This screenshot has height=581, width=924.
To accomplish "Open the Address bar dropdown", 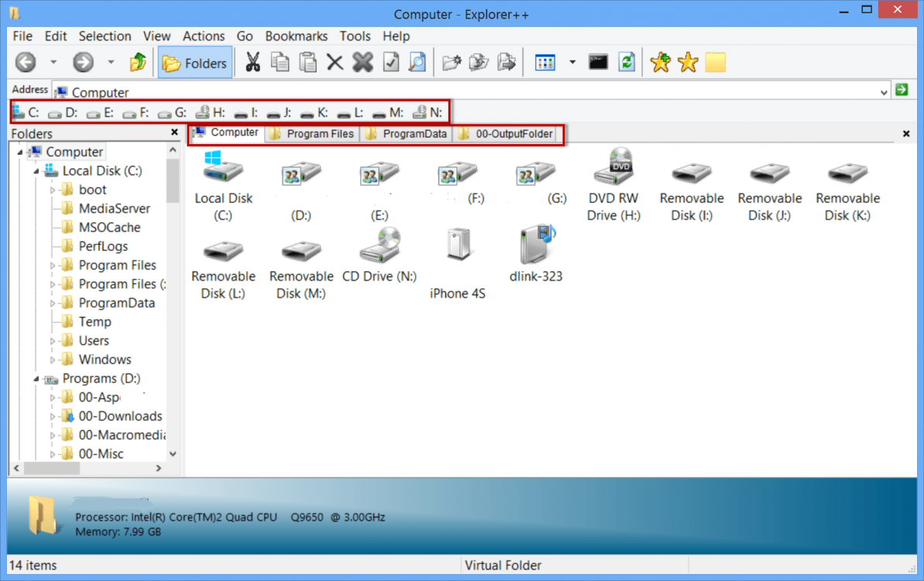I will [884, 90].
